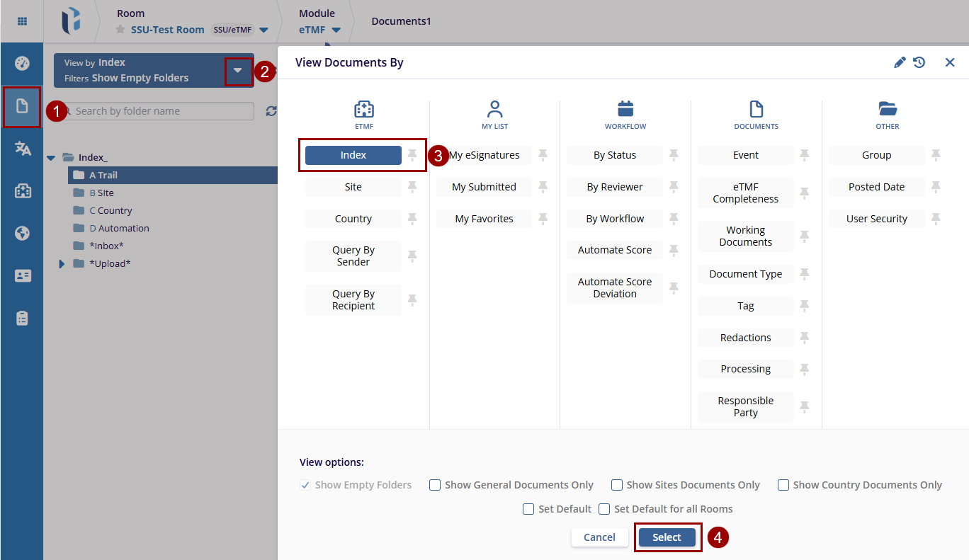The image size is (969, 560).
Task: Click the Search by folder name field
Action: click(159, 111)
